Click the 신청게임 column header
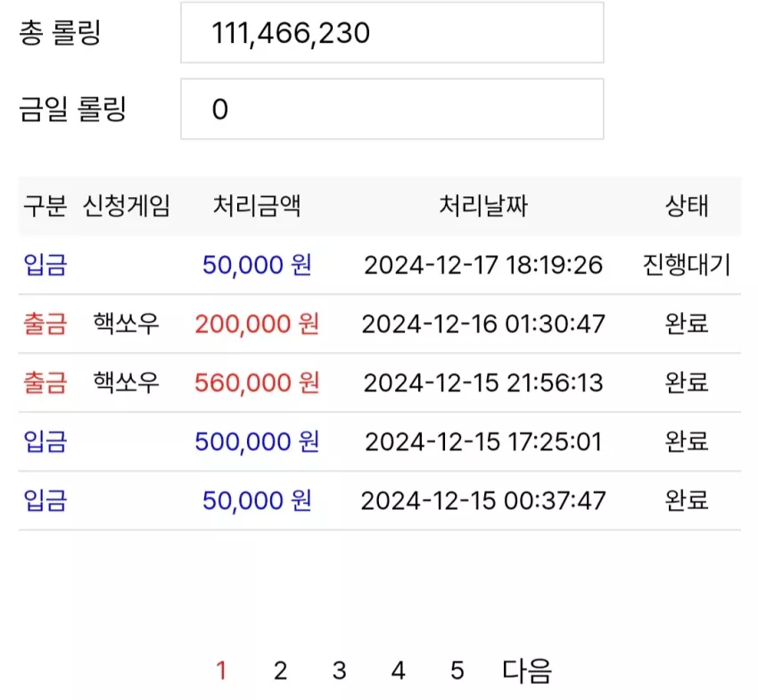The width and height of the screenshot is (758, 700). pos(126,206)
